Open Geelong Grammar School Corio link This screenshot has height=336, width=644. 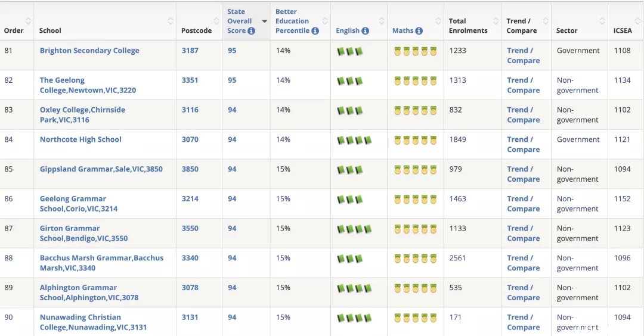coord(79,204)
